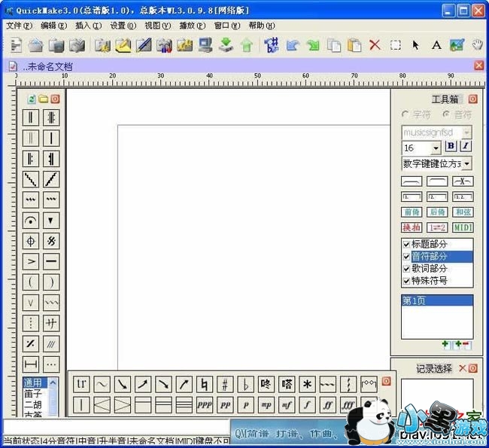Open the 文件 menu

pyautogui.click(x=19, y=26)
